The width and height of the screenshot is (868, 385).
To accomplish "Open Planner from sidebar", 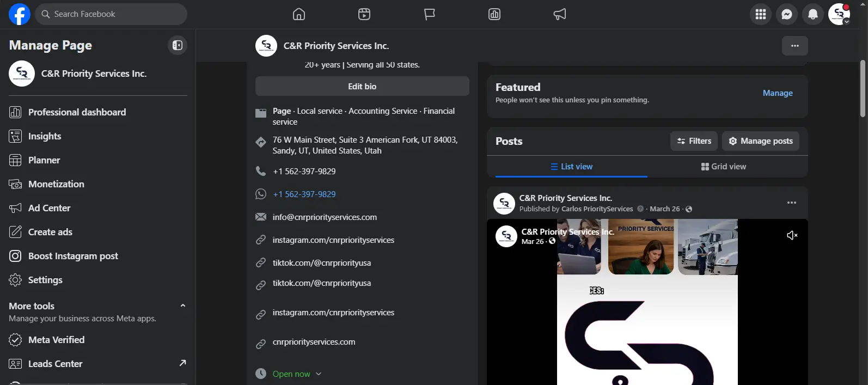I will click(98, 160).
